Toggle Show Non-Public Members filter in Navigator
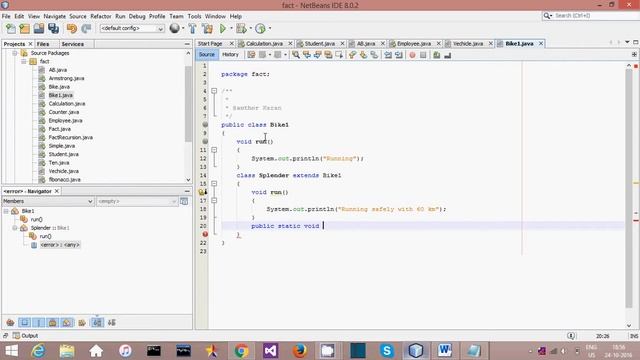The image size is (640, 360). [53, 322]
